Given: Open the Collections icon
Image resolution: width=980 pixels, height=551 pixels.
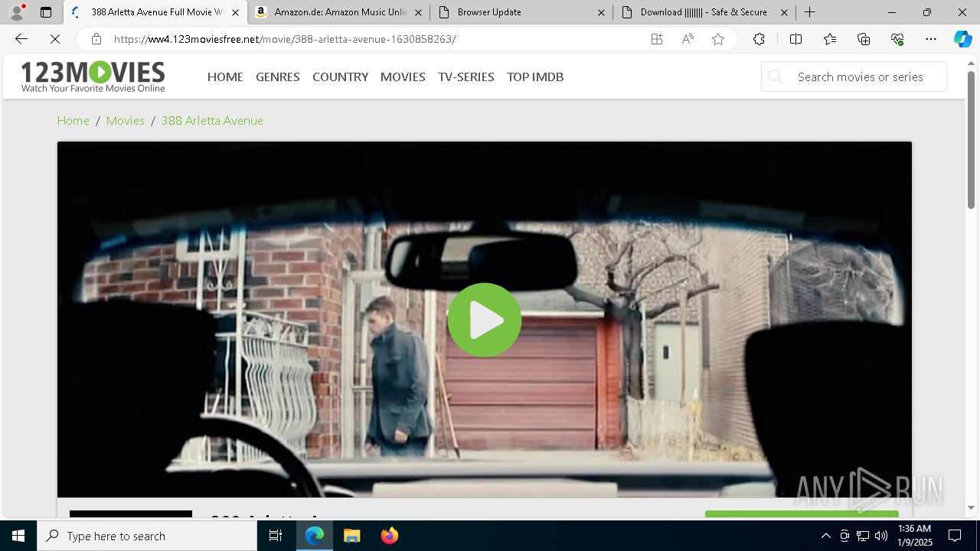Looking at the screenshot, I should point(864,39).
